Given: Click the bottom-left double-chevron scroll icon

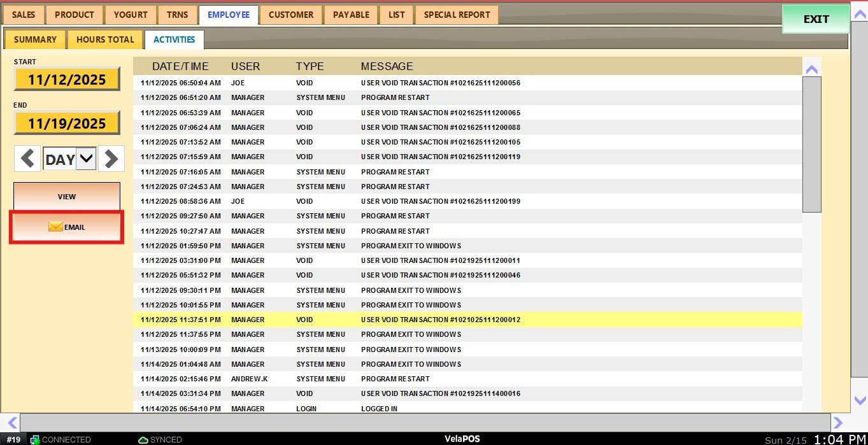Looking at the screenshot, I should [11, 422].
